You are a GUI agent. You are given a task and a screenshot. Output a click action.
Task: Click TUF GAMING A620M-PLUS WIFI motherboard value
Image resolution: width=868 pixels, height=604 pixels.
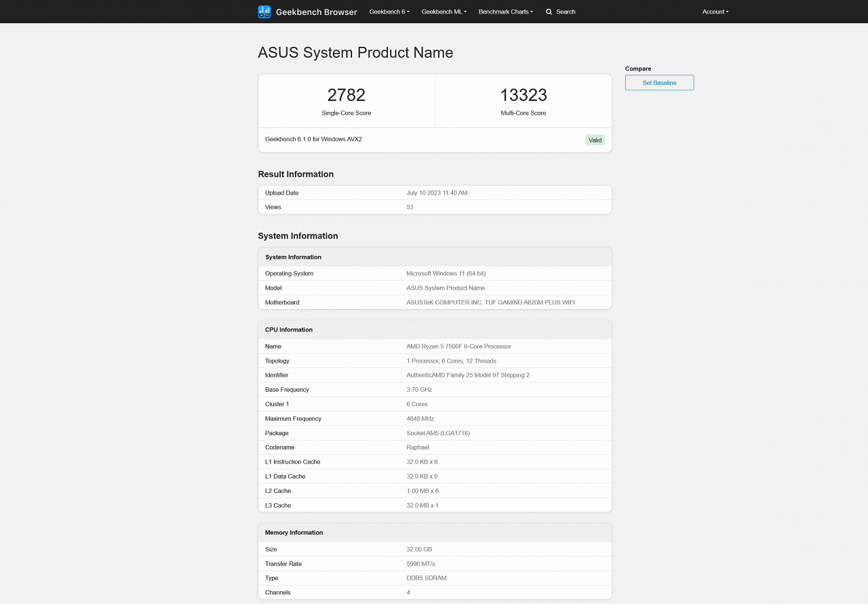[490, 302]
